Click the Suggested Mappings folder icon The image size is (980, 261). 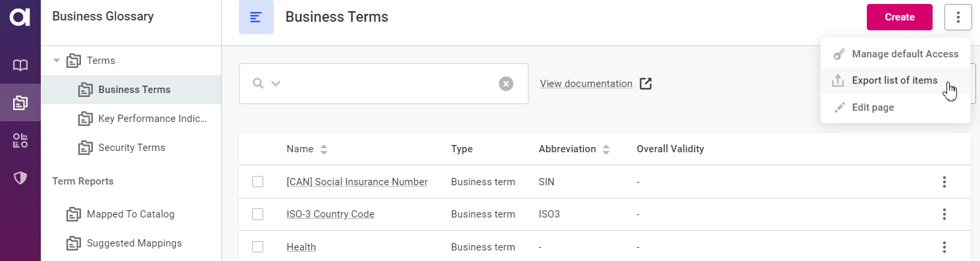73,243
